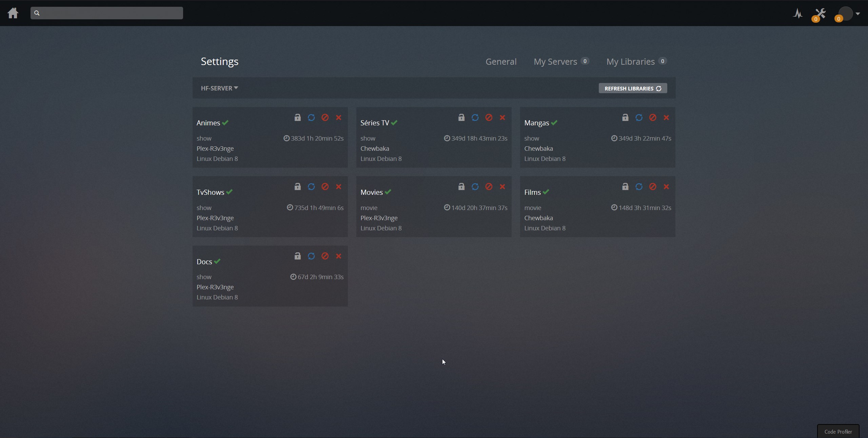Open the user avatar dropdown menu
This screenshot has width=868, height=438.
848,14
